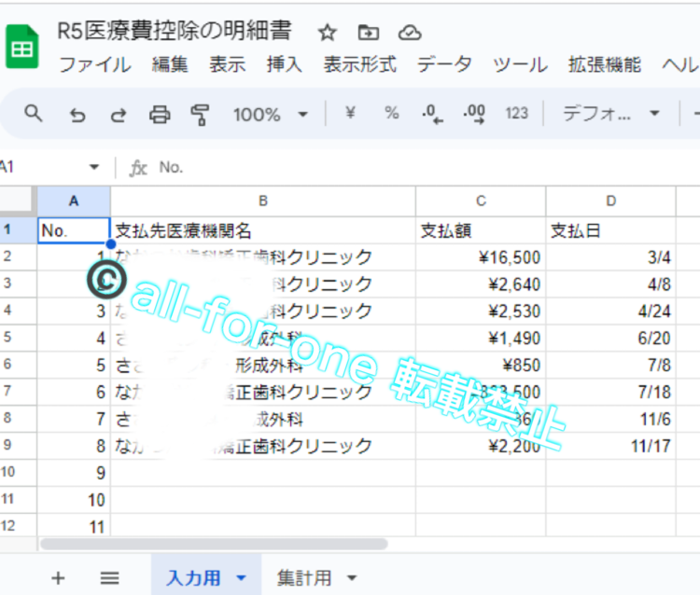The image size is (700, 595).
Task: Open the 表示形式 menu
Action: coord(360,64)
